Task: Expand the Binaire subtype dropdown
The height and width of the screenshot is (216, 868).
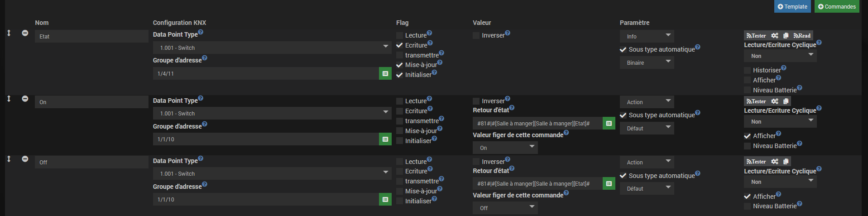Action: coord(647,63)
